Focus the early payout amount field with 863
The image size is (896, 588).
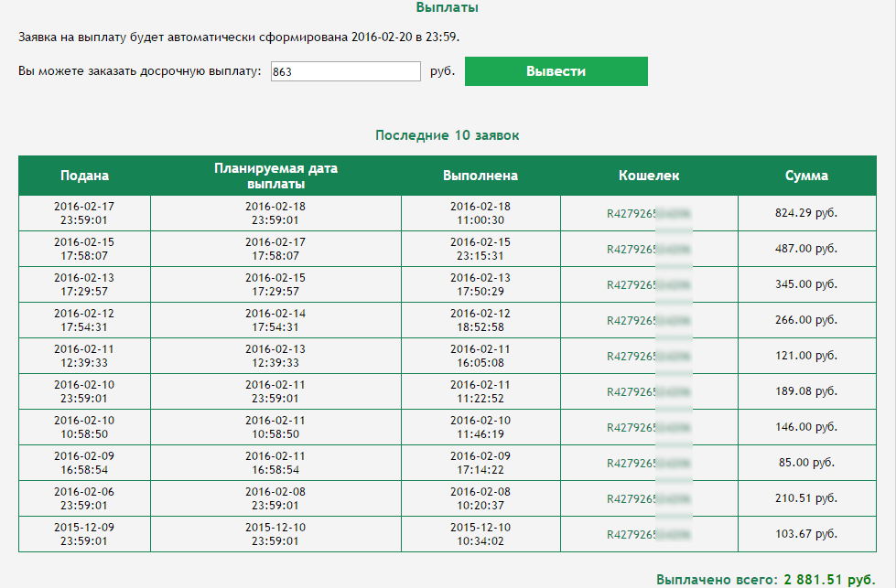point(346,71)
